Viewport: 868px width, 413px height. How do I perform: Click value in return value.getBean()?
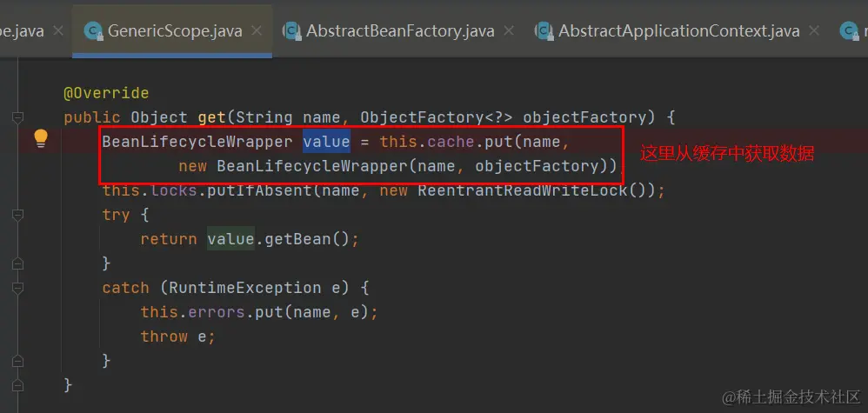230,239
